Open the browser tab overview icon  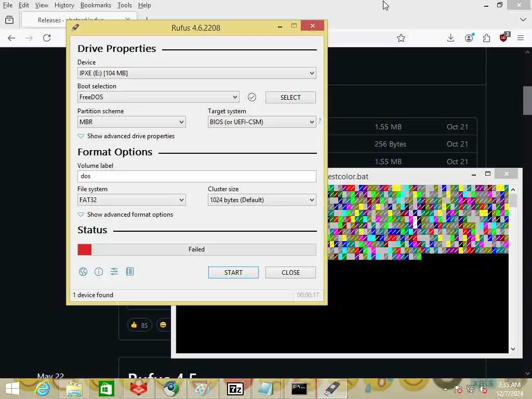9,20
